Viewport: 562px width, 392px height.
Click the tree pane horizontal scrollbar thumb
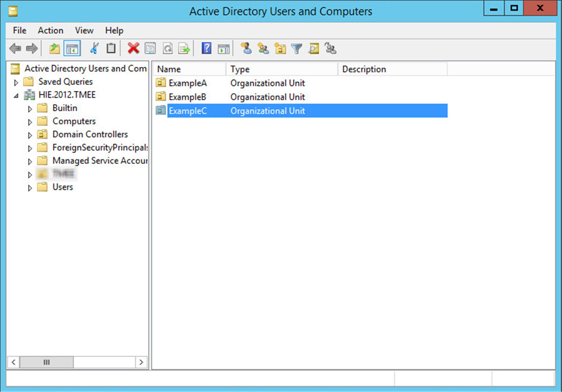coord(46,362)
